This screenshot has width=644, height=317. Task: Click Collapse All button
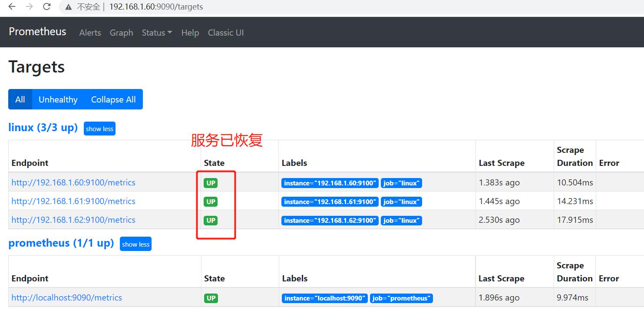[x=113, y=99]
